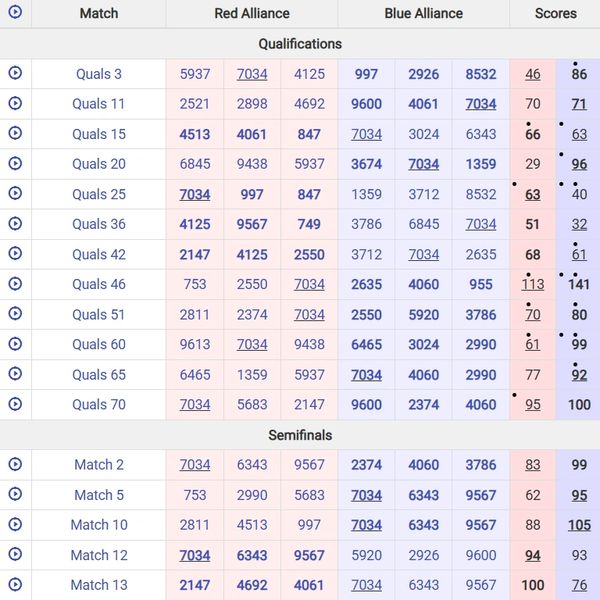Play the Semifinals Match 13 video
Screen dimensions: 600x600
(15, 584)
